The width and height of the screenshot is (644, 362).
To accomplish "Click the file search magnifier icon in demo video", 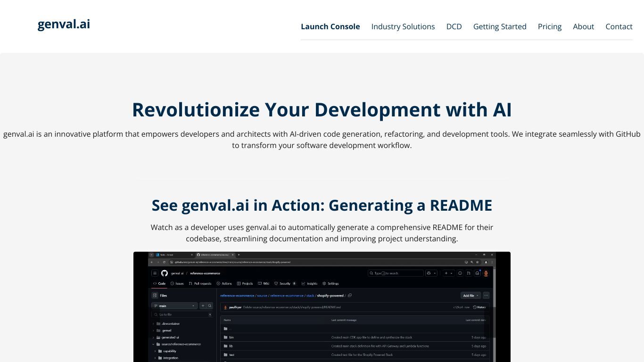I will click(210, 306).
